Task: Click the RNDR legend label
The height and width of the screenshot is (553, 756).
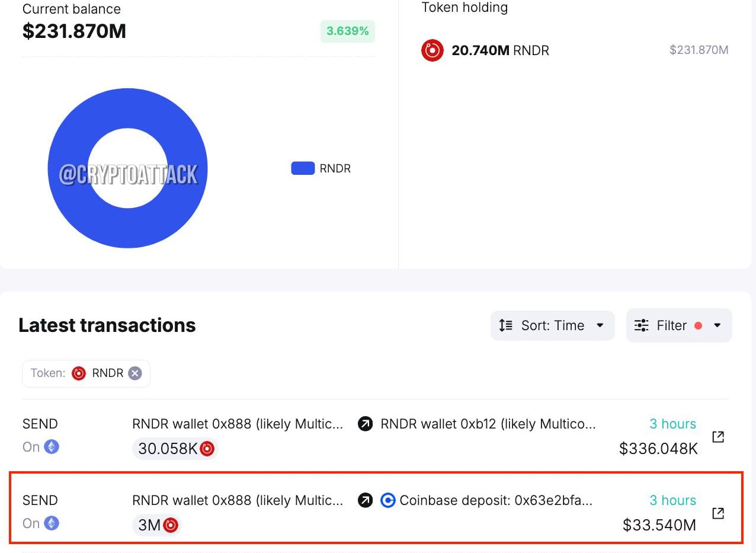Action: pos(335,168)
